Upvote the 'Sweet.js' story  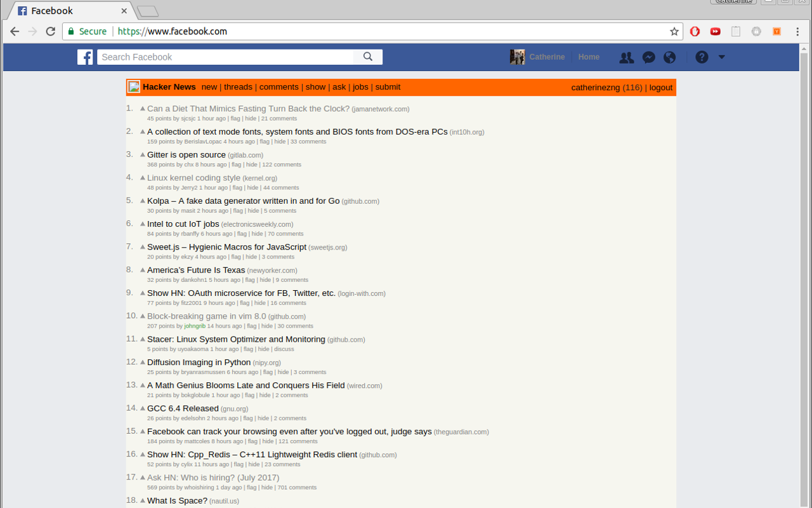pyautogui.click(x=143, y=247)
